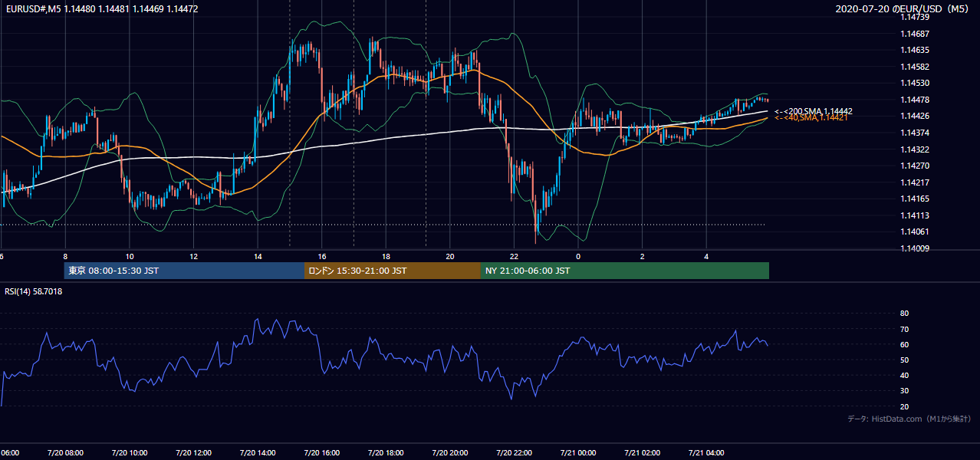
Task: Select the Tokyo 08:00-15:30 JST session bar
Action: tap(185, 271)
